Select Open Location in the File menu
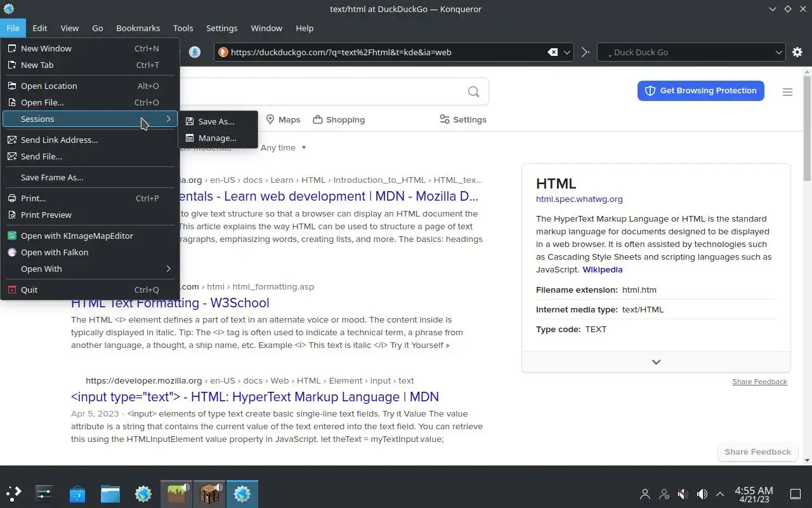Screen dimensions: 812x508 click(90, 86)
